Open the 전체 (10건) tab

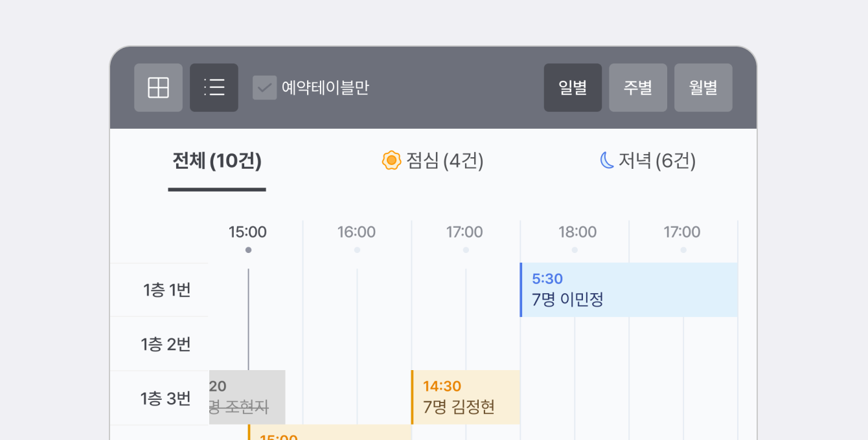pyautogui.click(x=217, y=161)
